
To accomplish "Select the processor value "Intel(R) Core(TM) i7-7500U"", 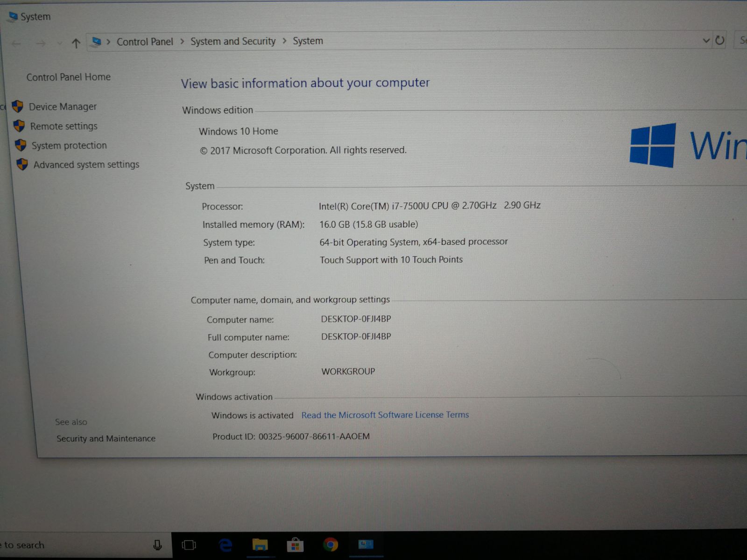I will (430, 205).
